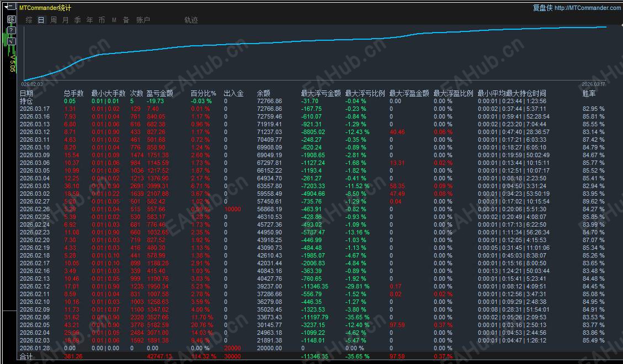Click the 97.59 max floating profit in 2026.02.05 row
Screen dimensions: 623x364
coord(397,325)
